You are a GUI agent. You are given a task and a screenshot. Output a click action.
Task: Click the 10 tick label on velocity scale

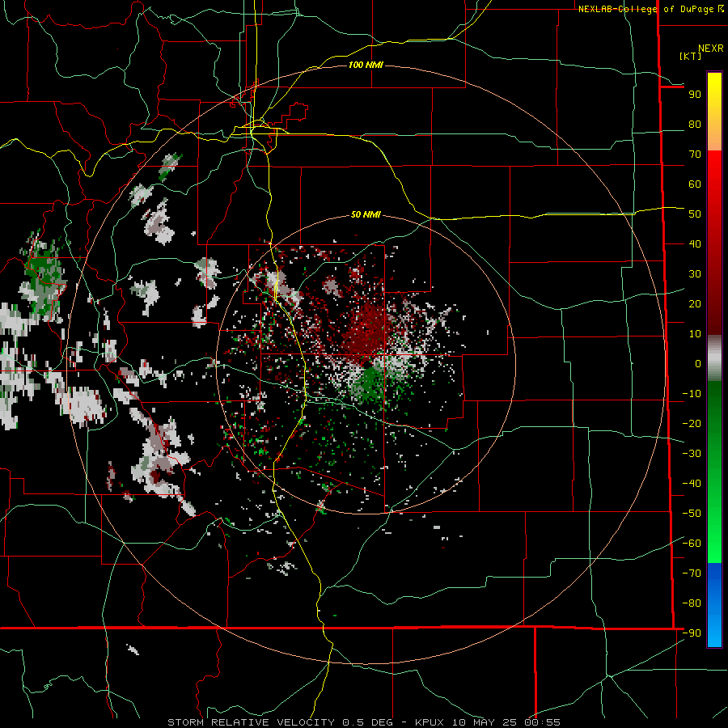695,334
